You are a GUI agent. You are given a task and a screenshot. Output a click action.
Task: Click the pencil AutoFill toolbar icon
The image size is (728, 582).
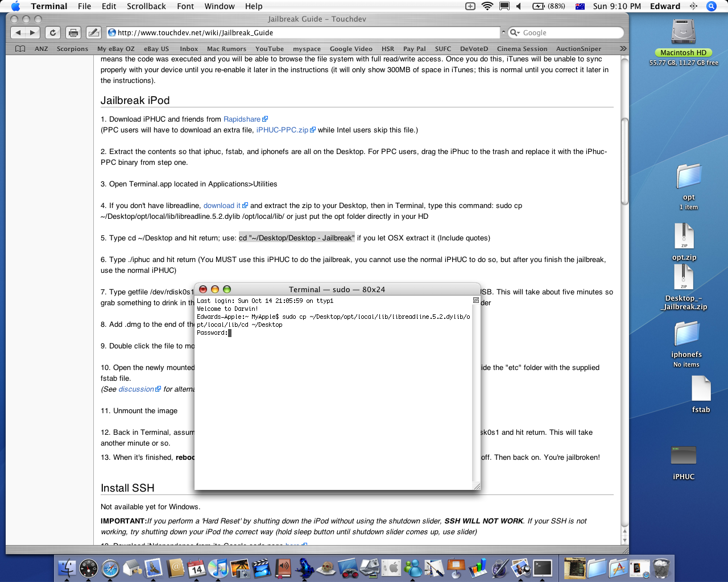click(x=94, y=33)
